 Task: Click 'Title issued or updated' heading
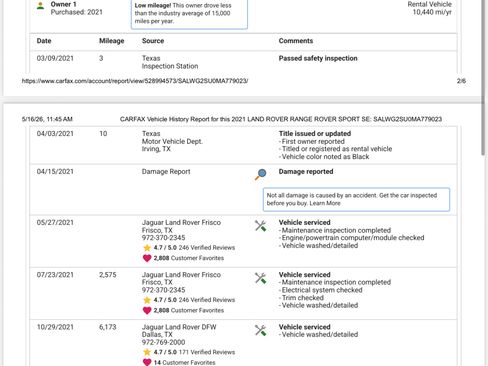pyautogui.click(x=315, y=134)
